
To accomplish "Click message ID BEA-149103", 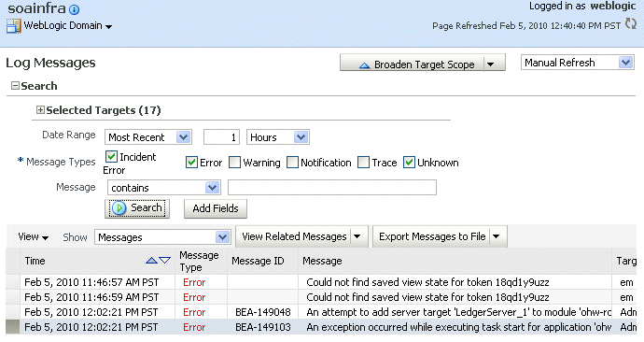I will (x=263, y=327).
